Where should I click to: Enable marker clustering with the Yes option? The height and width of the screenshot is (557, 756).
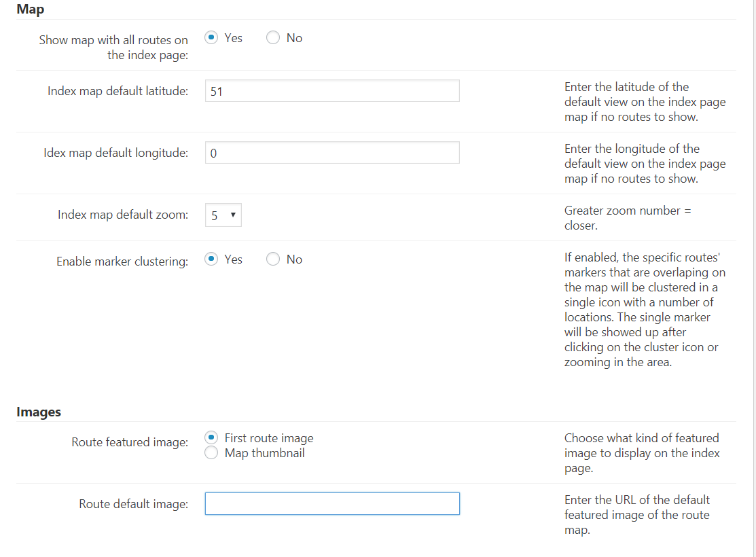(x=211, y=259)
